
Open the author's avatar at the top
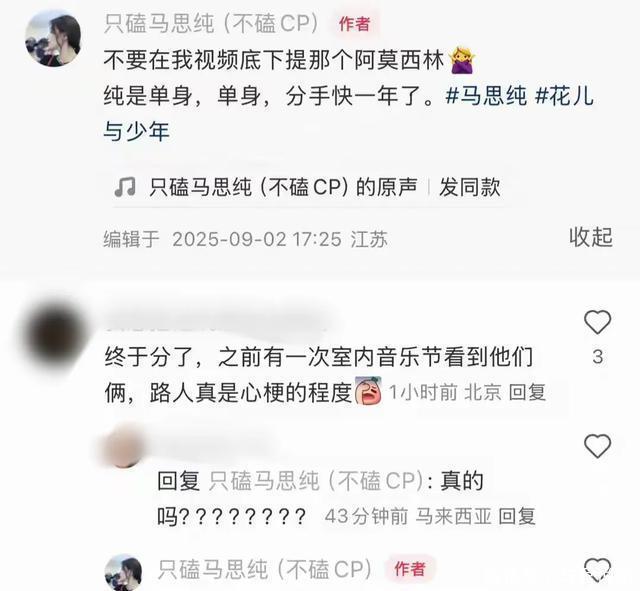53,38
